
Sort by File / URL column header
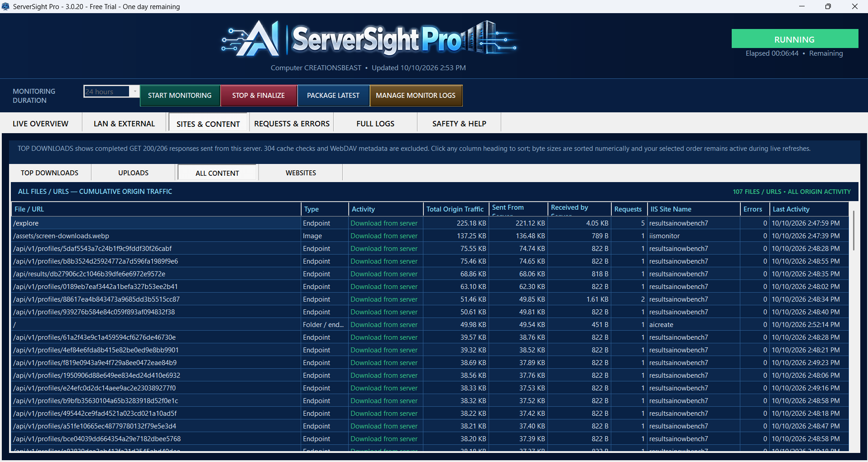click(x=156, y=209)
